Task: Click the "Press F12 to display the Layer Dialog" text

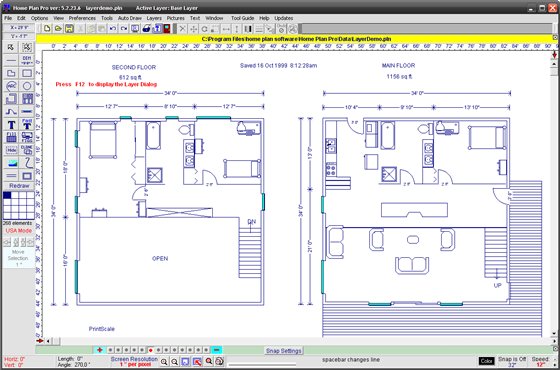Action: [x=106, y=84]
